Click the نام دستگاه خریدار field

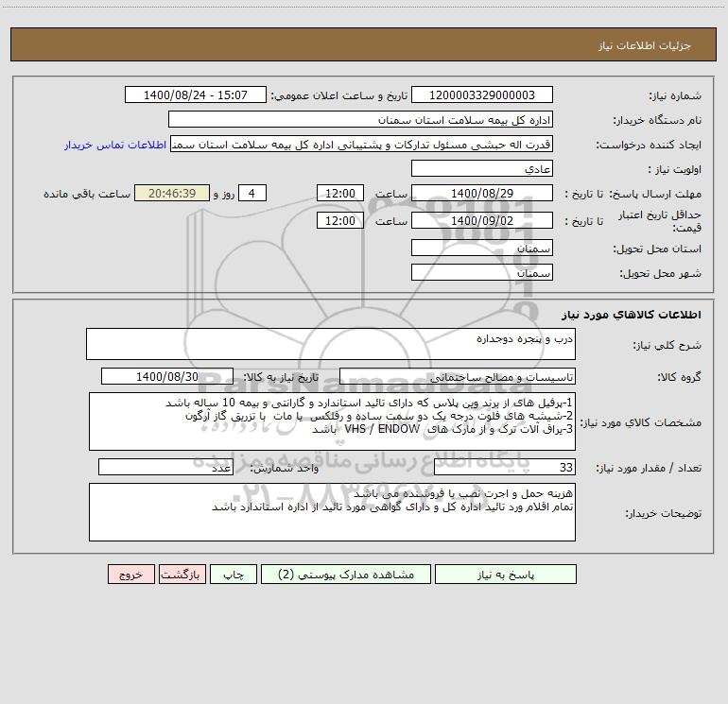[360, 119]
